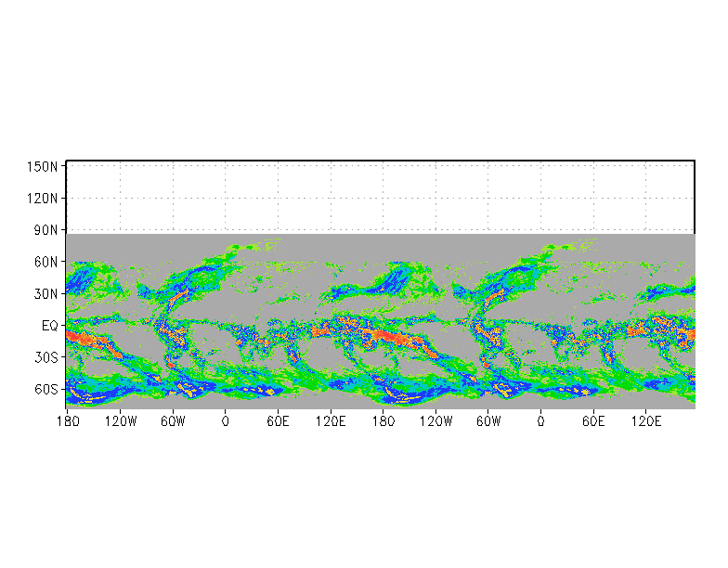
Task: Click the 150N latitude axis label
Action: 42,167
